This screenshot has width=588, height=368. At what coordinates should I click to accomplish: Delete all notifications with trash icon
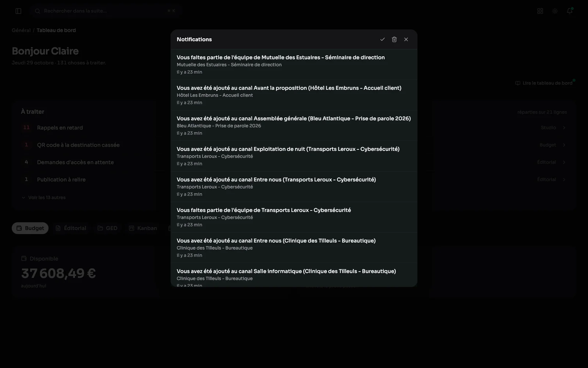click(x=394, y=39)
